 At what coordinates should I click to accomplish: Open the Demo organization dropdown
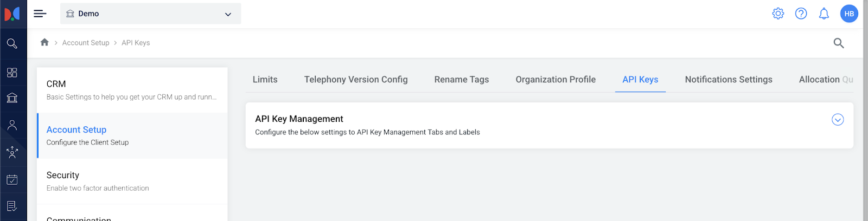click(x=150, y=14)
